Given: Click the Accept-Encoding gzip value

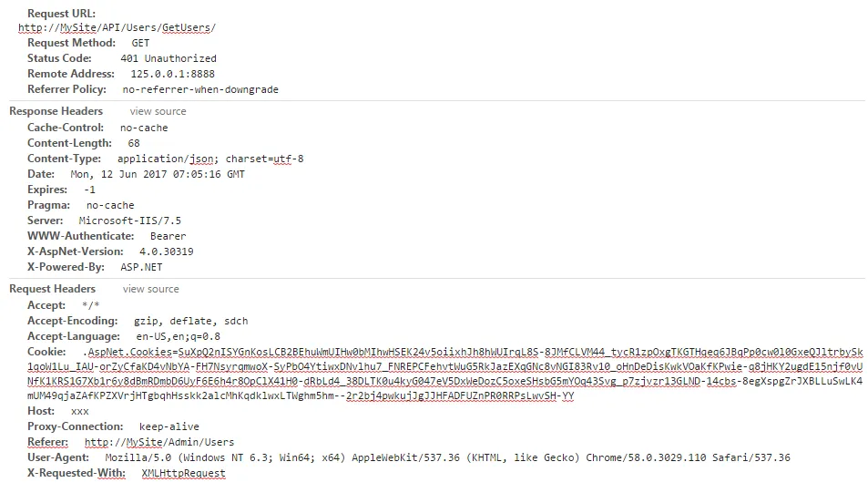Looking at the screenshot, I should 190,321.
